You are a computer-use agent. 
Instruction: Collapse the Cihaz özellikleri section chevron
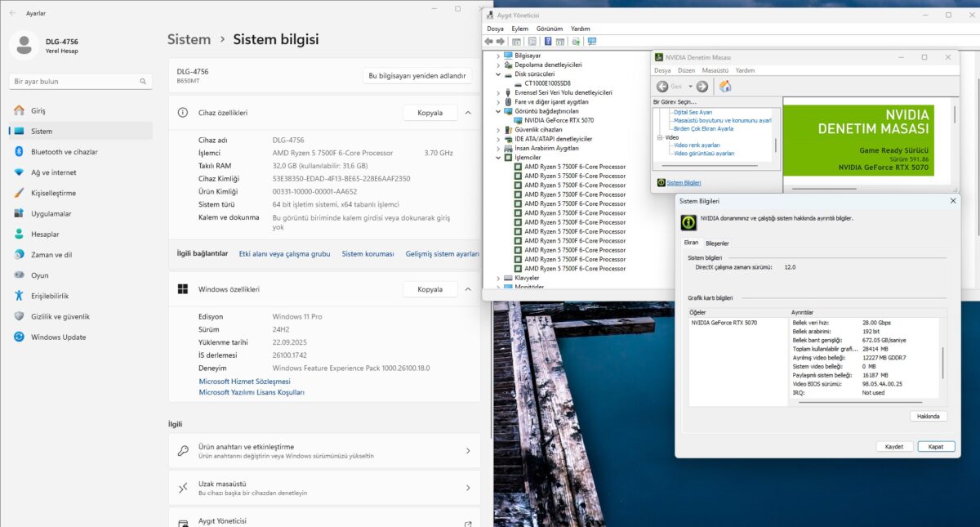click(468, 113)
